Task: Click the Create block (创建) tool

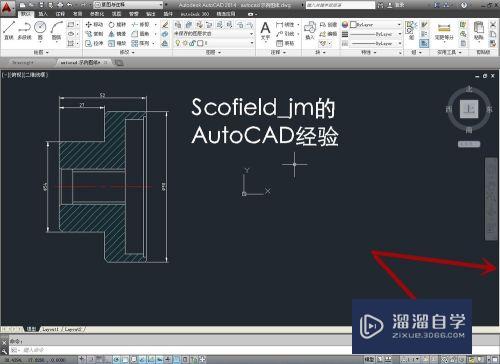Action: tap(328, 24)
